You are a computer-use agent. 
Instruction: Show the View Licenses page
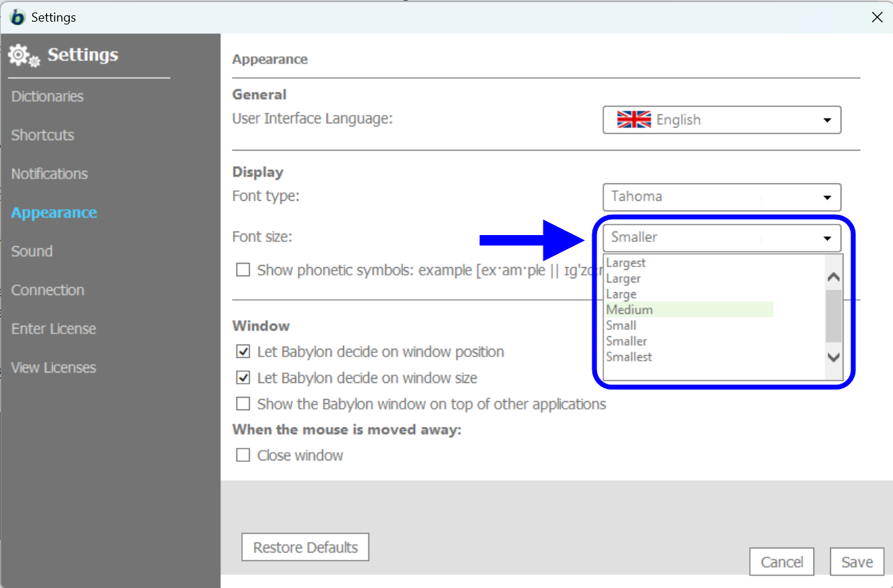tap(54, 368)
